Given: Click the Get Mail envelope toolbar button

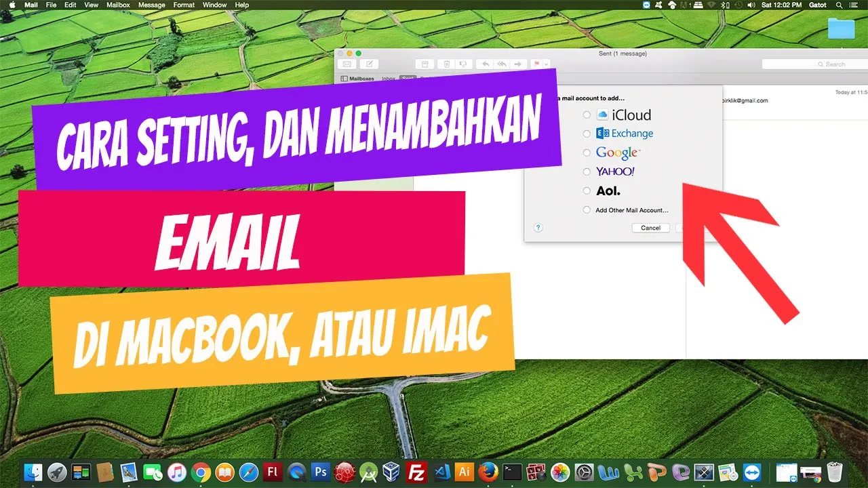Looking at the screenshot, I should [x=347, y=64].
